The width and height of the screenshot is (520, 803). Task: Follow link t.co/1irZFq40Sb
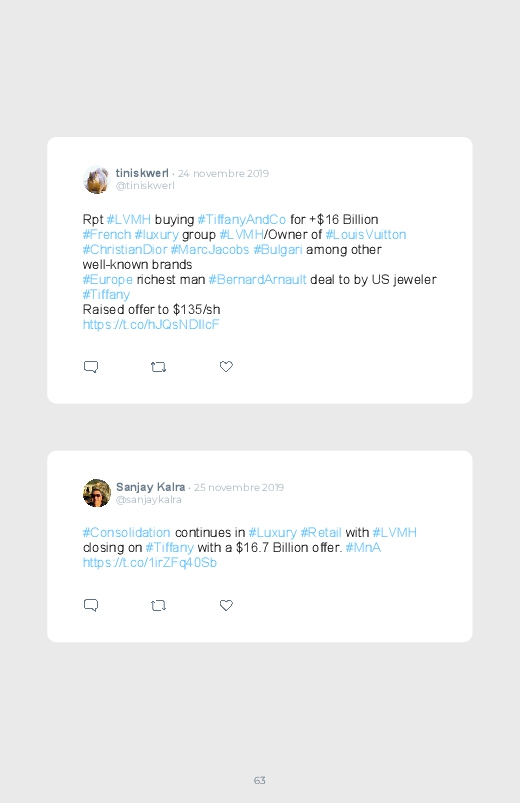[150, 563]
